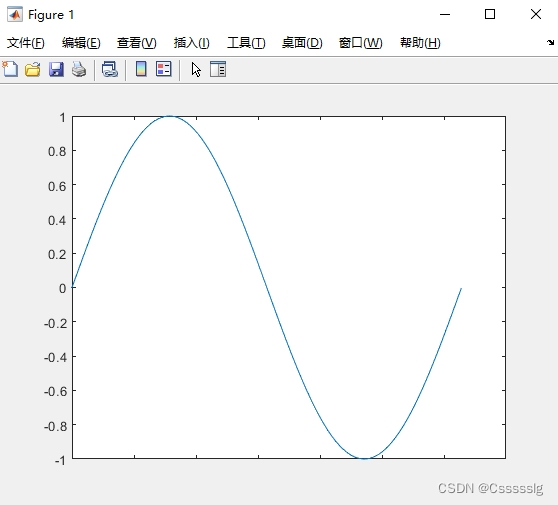This screenshot has width=558, height=505.
Task: Open the 编辑(E) menu
Action: (x=81, y=43)
